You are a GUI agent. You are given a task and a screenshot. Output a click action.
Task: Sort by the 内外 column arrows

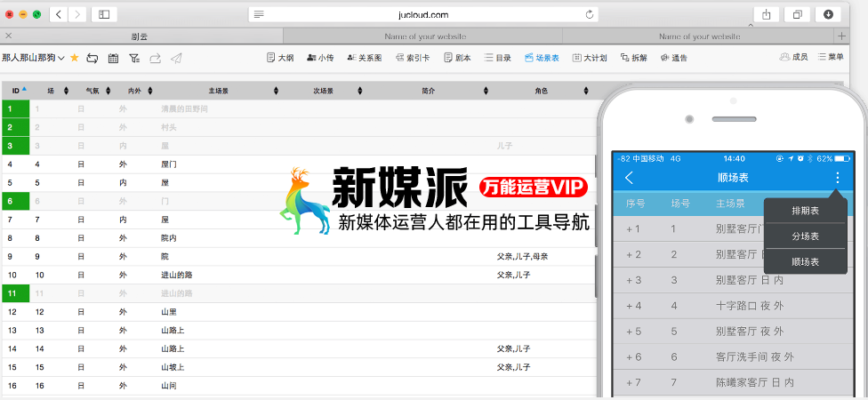click(x=150, y=91)
